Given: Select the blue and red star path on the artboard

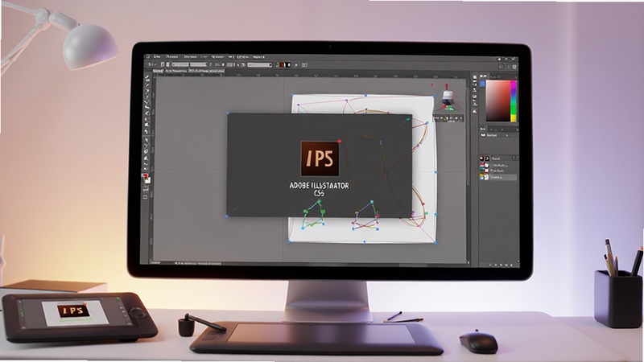Looking at the screenshot, I should [365, 216].
